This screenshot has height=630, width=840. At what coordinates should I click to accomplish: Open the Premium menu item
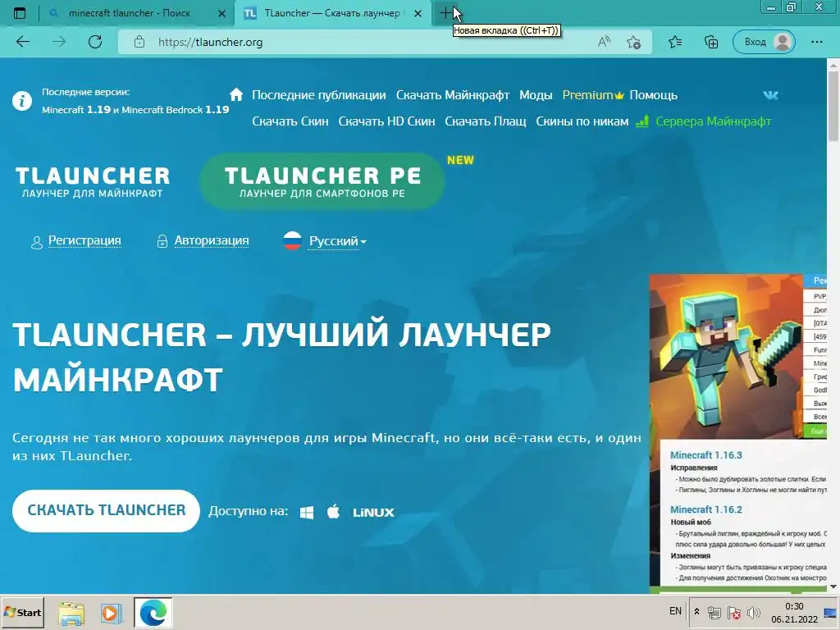pos(593,95)
